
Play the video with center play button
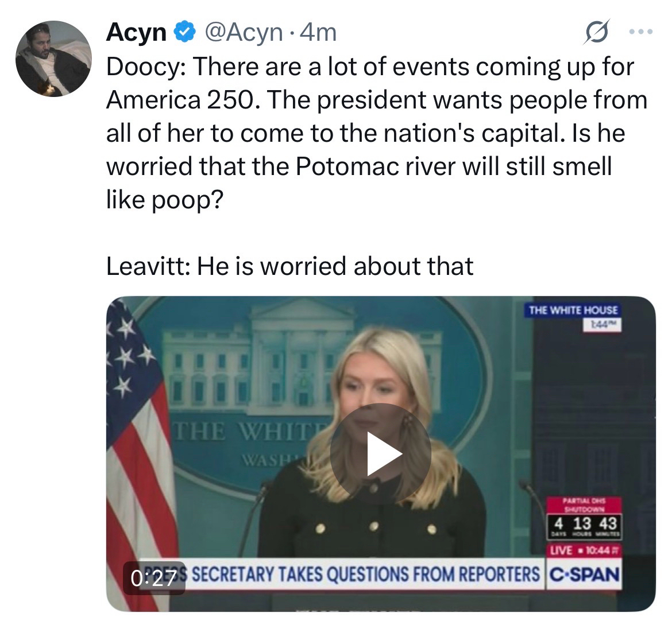(380, 455)
